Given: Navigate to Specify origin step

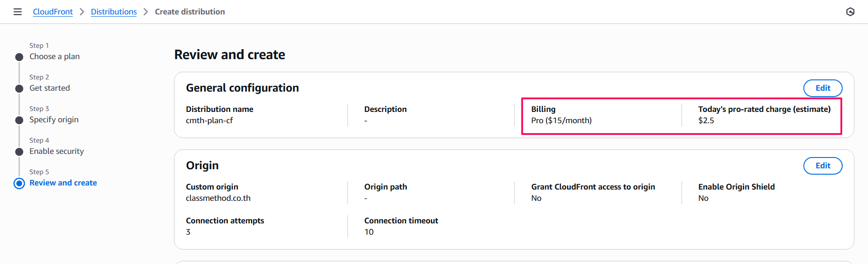Looking at the screenshot, I should tap(54, 120).
